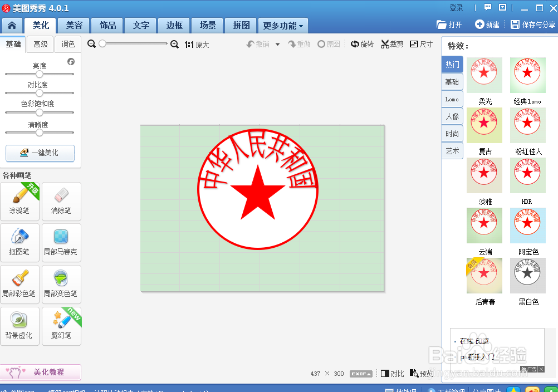Switch to the 饰品 tab

107,25
